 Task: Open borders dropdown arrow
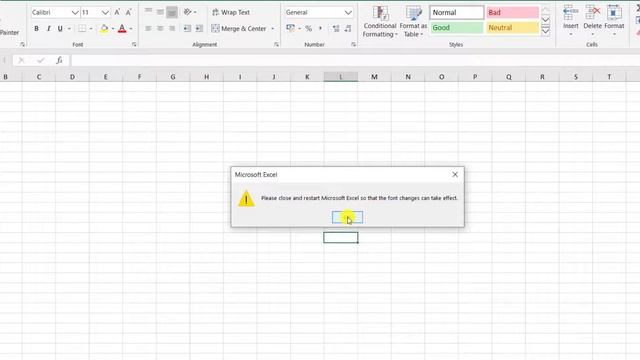coord(91,29)
